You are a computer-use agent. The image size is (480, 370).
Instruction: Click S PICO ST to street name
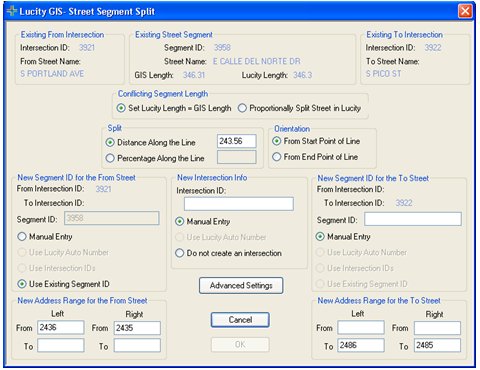pyautogui.click(x=384, y=74)
